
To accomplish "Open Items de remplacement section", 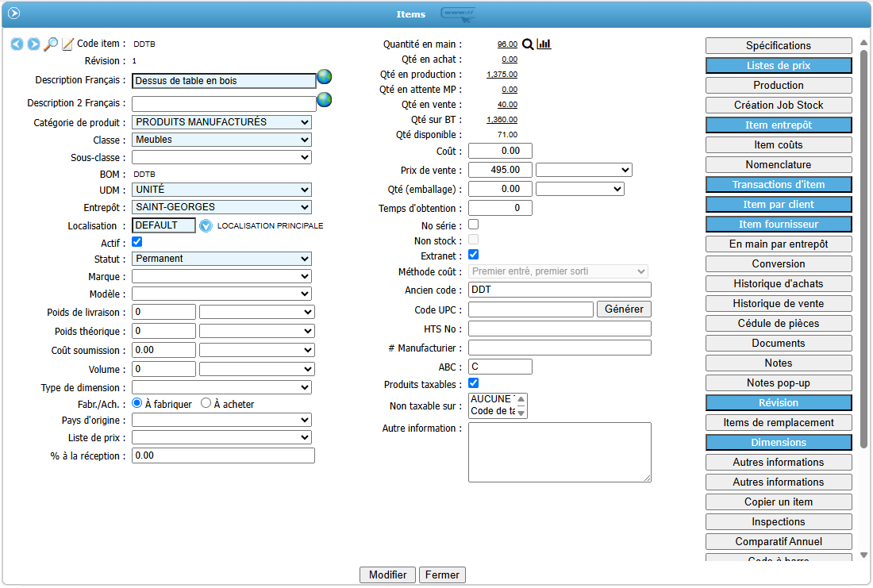I will [779, 423].
